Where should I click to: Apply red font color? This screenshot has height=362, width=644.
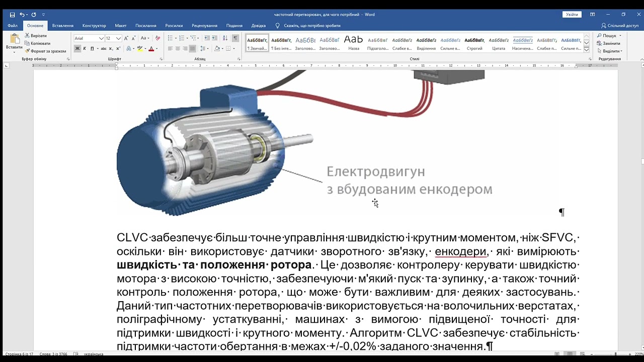151,49
